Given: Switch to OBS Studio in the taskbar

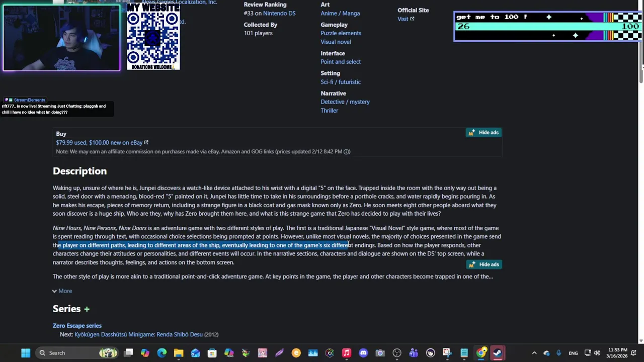Looking at the screenshot, I should click(397, 353).
